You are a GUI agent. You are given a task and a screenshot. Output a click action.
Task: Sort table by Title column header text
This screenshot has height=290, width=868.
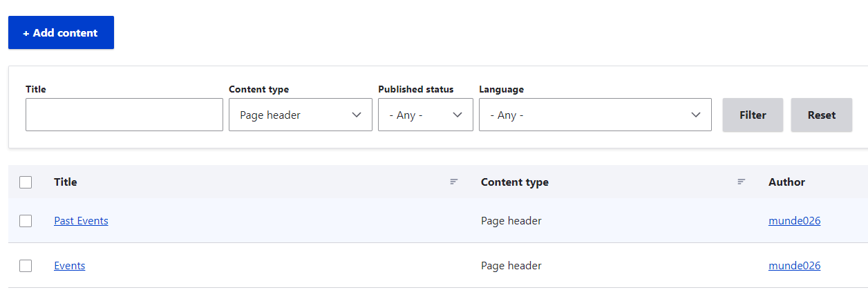pyautogui.click(x=66, y=182)
